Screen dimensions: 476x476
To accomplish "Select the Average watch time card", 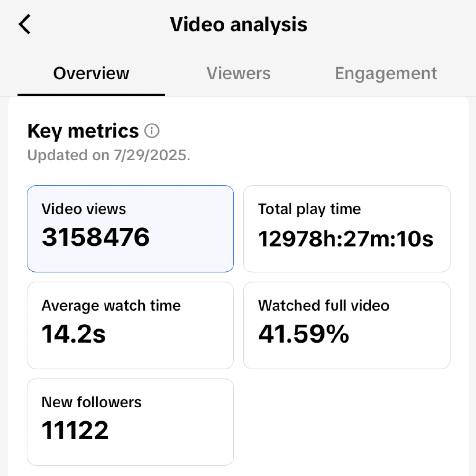I will click(130, 325).
